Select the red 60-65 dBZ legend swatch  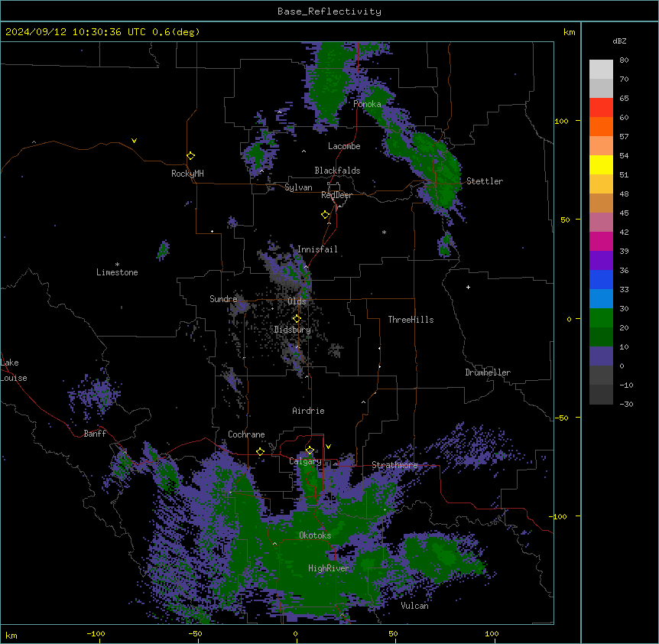(601, 107)
